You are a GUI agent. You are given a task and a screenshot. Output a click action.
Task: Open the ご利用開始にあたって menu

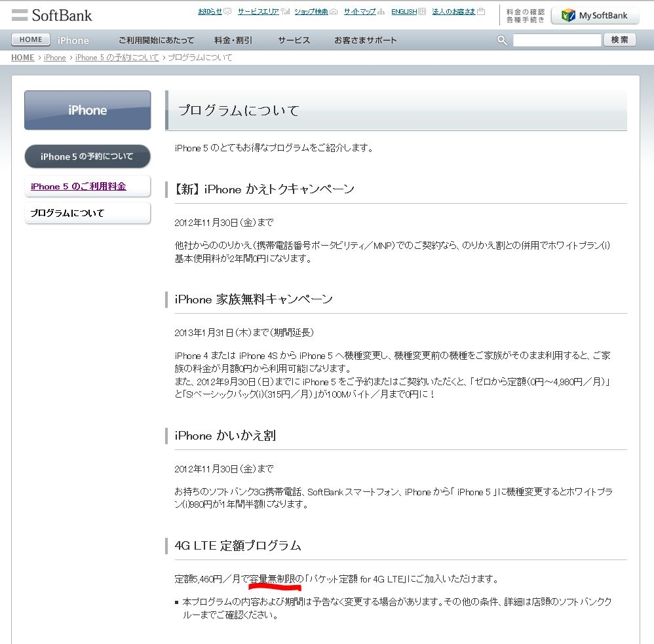157,41
